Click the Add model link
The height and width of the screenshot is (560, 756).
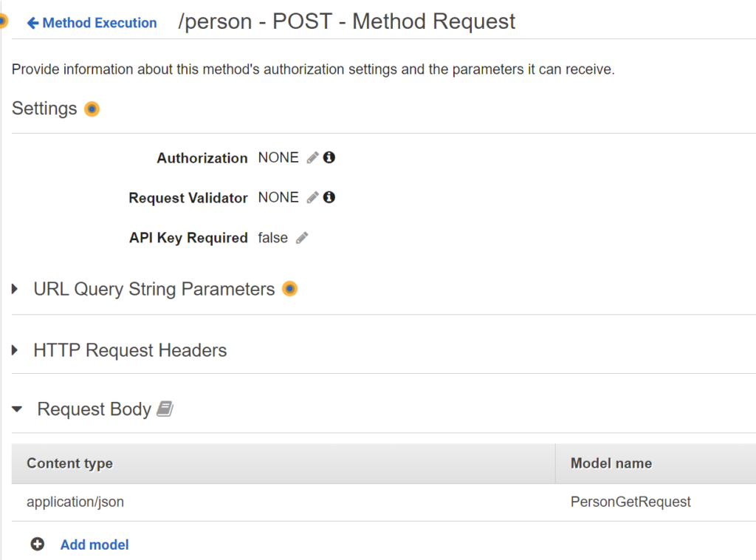tap(94, 544)
